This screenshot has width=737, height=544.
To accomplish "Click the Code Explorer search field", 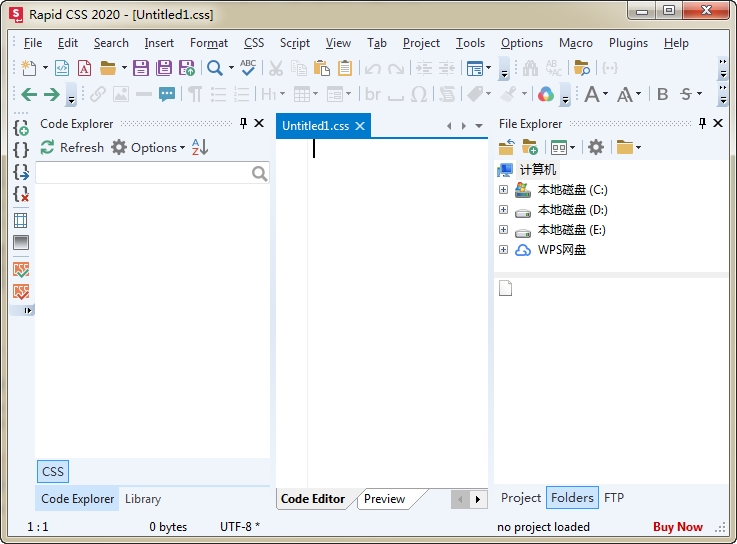I will (x=152, y=173).
